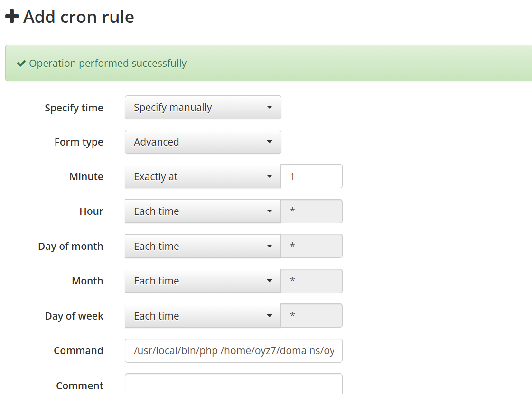Click the Hour asterisk value field
Image resolution: width=532 pixels, height=394 pixels.
pyautogui.click(x=311, y=211)
